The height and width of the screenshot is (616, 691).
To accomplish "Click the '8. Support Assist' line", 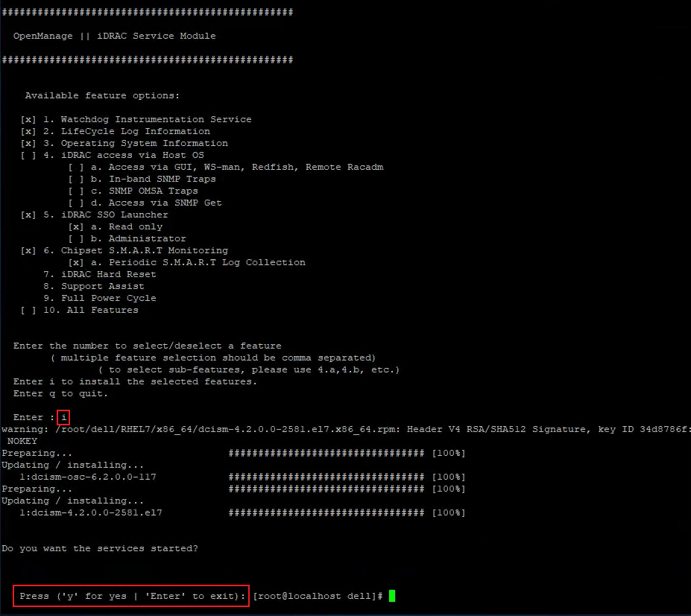I will pyautogui.click(x=94, y=286).
